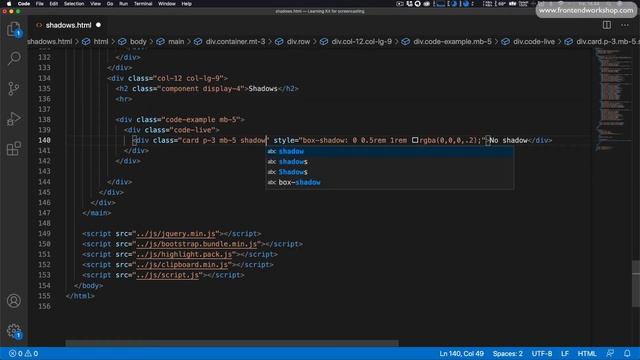Open the Explorer view in activity bar

(x=14, y=29)
